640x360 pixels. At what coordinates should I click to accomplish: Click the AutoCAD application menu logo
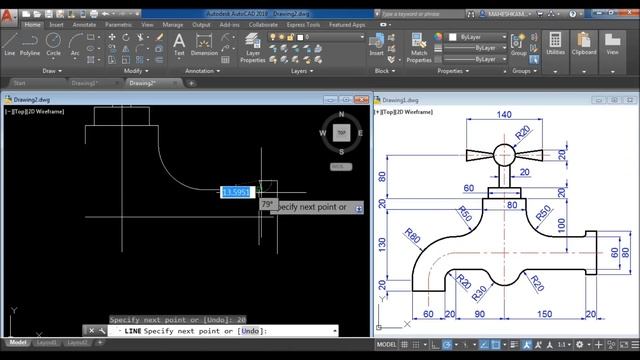pyautogui.click(x=8, y=16)
